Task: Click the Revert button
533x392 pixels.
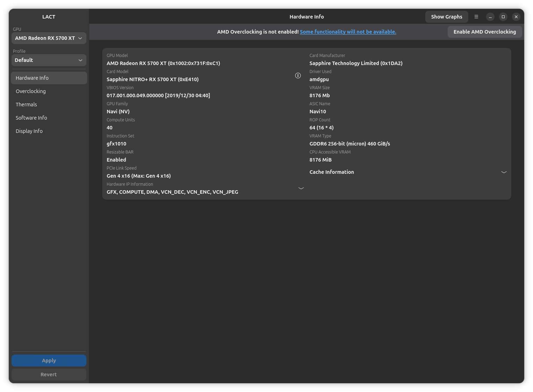Action: click(49, 375)
